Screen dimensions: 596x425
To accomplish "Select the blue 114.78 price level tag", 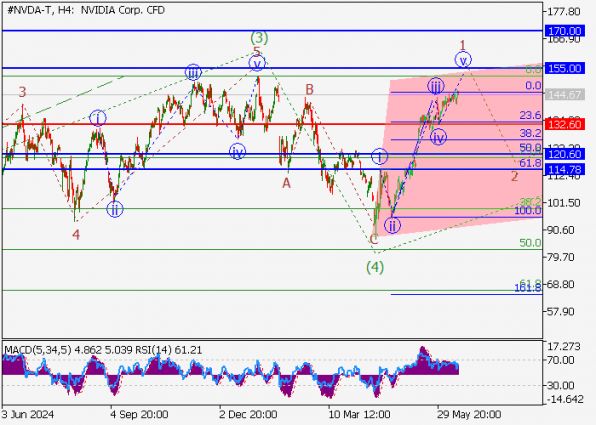I will click(x=564, y=169).
